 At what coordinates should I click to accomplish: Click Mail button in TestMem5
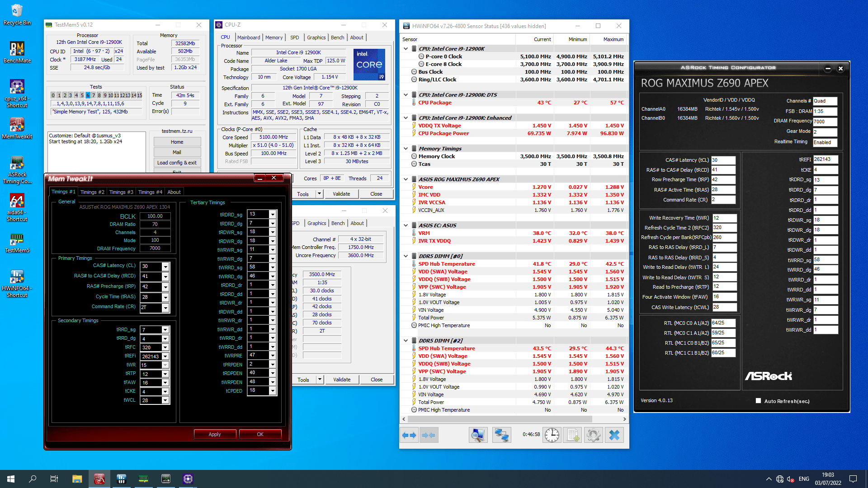(x=177, y=152)
